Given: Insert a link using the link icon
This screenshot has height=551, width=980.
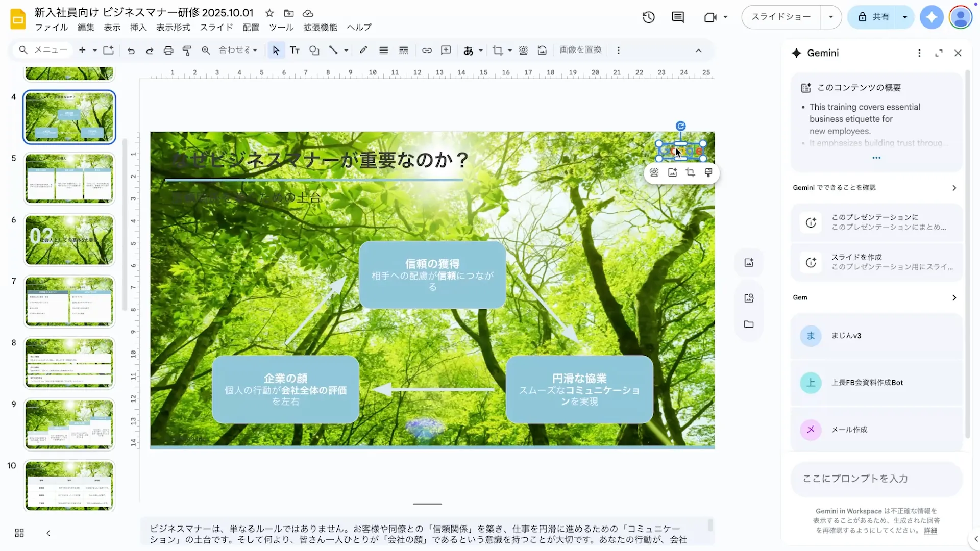Looking at the screenshot, I should coord(427,50).
